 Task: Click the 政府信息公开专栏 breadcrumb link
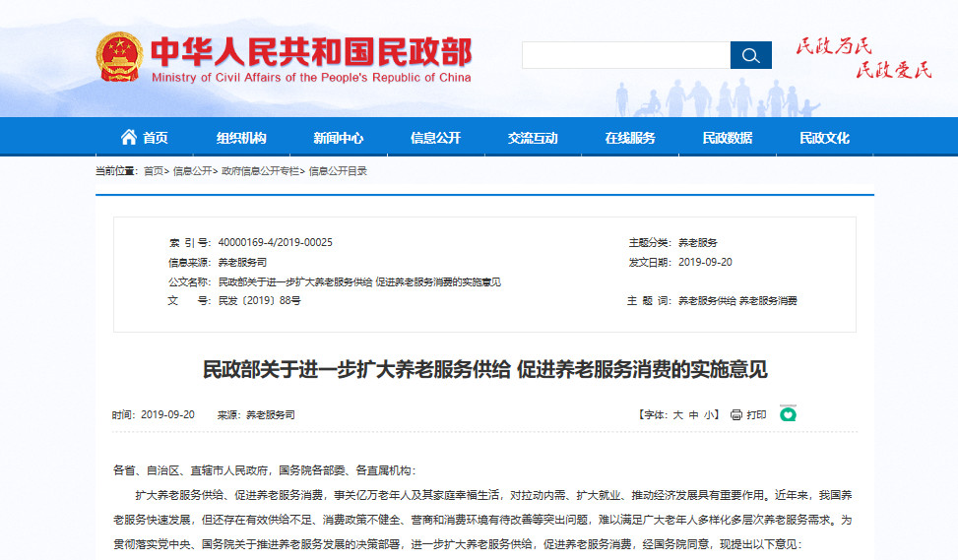click(260, 171)
